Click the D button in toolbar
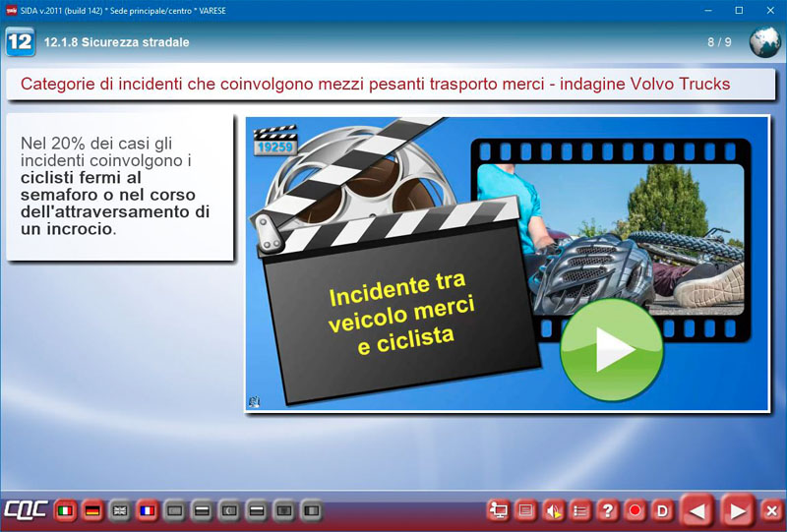 [x=662, y=510]
